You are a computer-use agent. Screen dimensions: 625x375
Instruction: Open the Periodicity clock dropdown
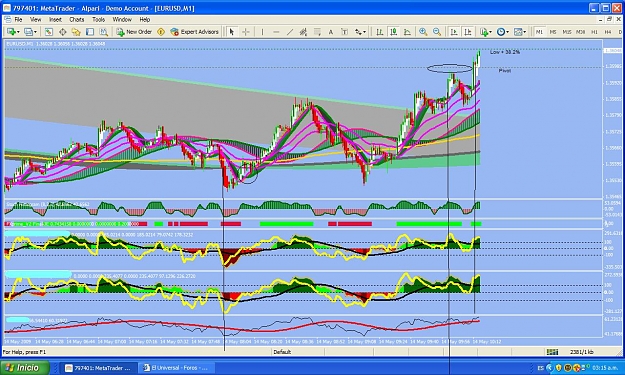(x=503, y=32)
